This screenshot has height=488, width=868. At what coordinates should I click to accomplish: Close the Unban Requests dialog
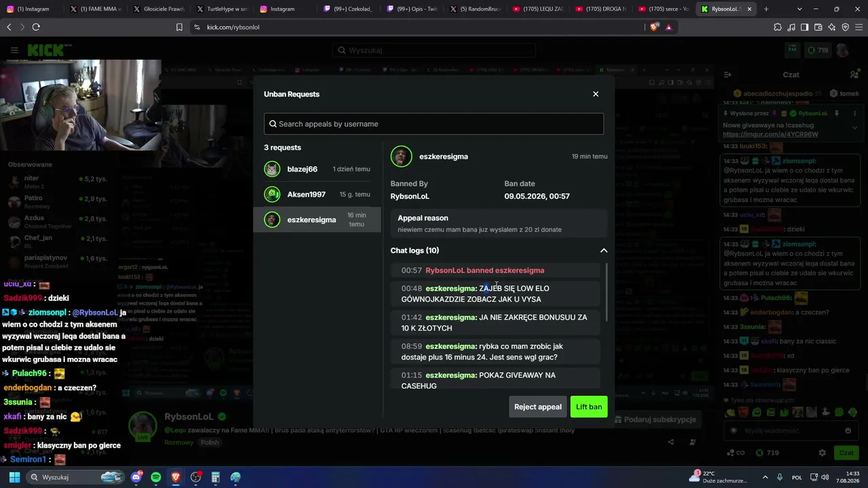(x=595, y=94)
